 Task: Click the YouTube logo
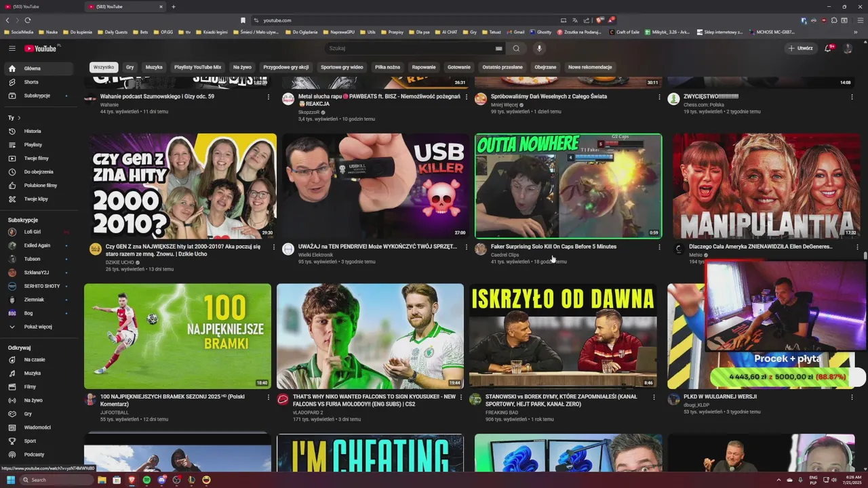pos(41,48)
